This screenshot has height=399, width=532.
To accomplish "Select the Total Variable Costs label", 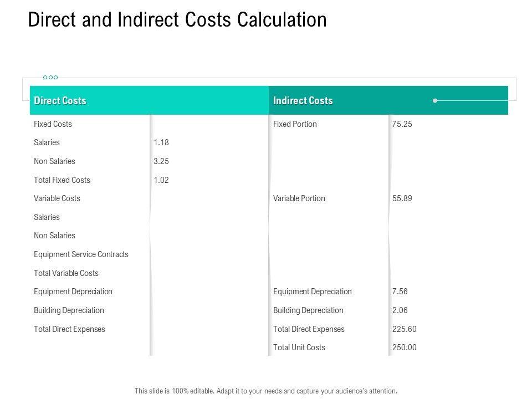I will click(x=66, y=273).
